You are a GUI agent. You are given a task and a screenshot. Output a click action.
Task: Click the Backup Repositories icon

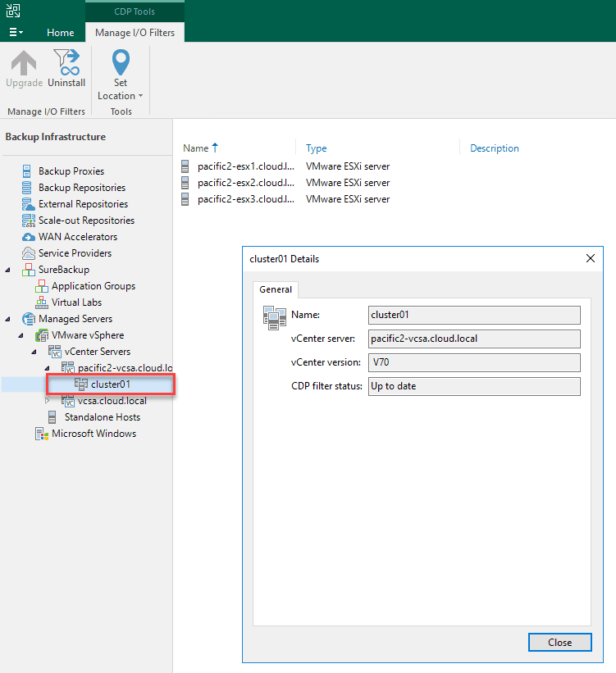click(26, 188)
